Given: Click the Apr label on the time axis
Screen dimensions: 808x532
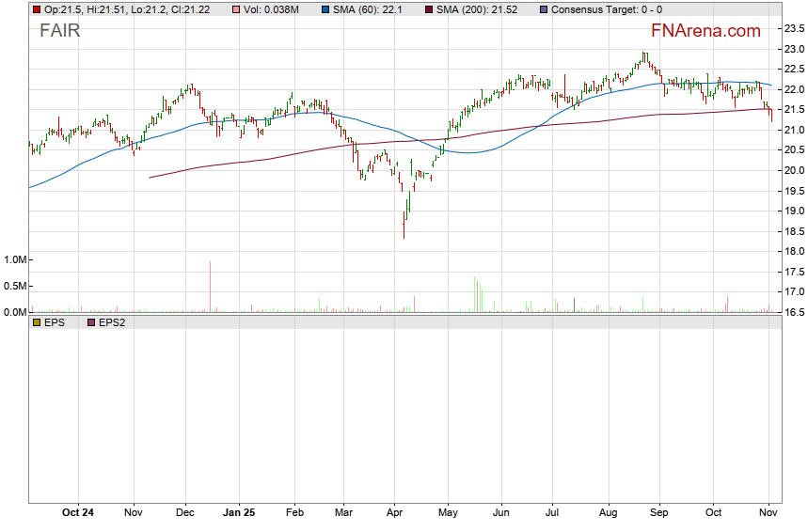Looking at the screenshot, I should tap(395, 513).
